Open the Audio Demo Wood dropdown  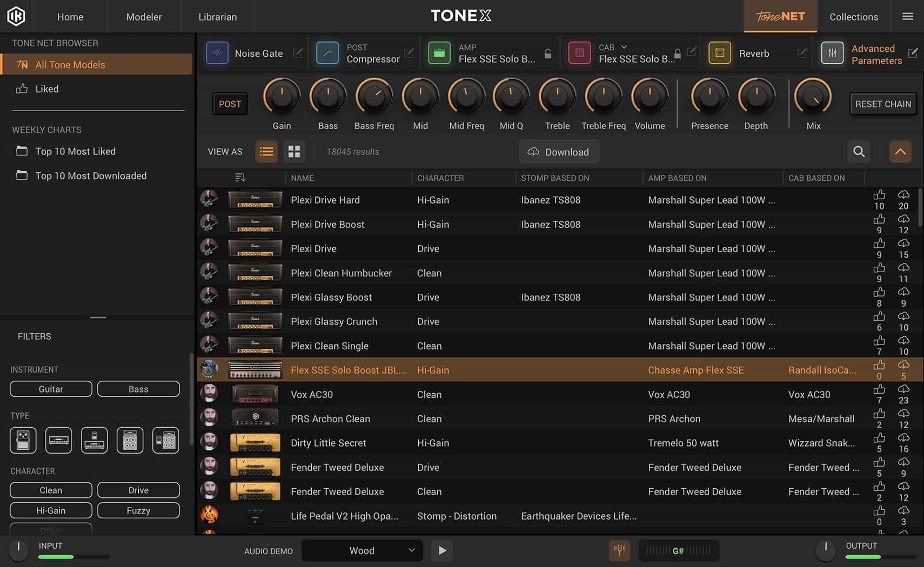coord(363,550)
